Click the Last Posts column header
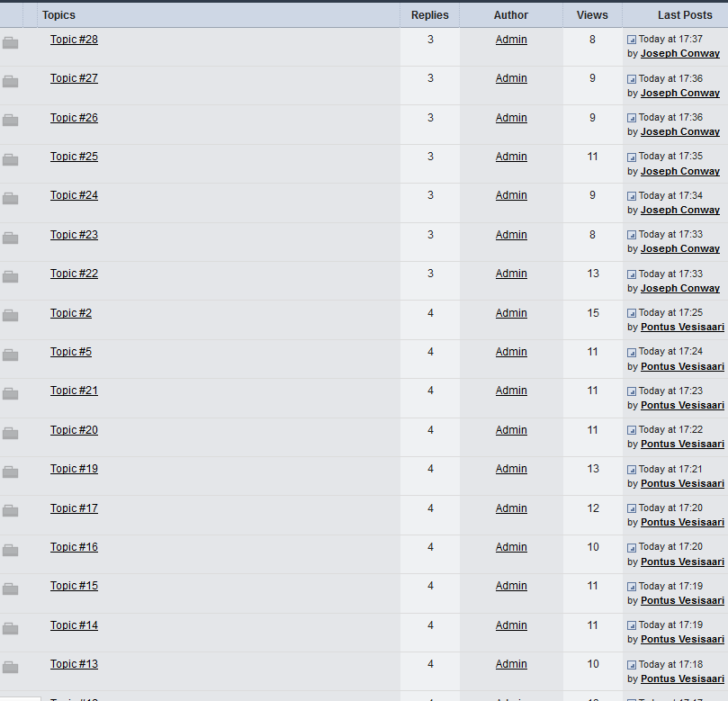The image size is (728, 701). tap(685, 15)
